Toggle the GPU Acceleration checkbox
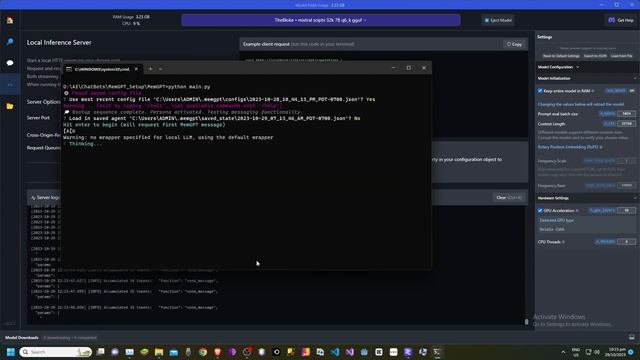 click(x=540, y=211)
